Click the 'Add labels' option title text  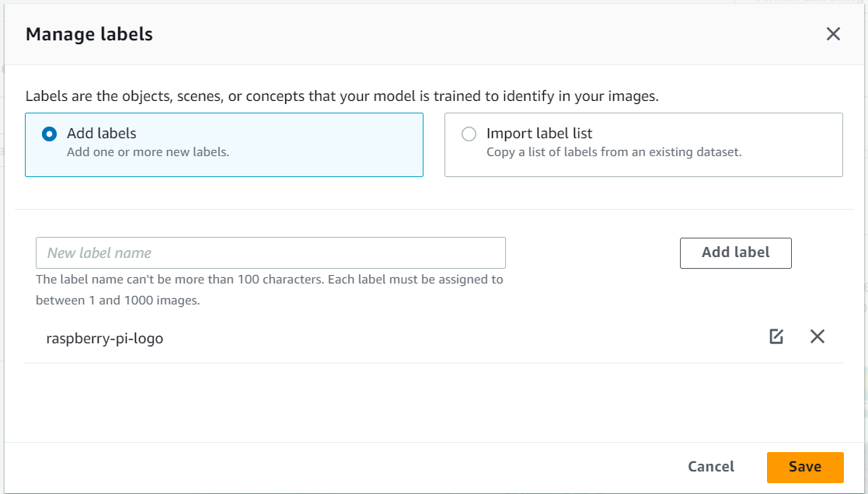point(101,134)
